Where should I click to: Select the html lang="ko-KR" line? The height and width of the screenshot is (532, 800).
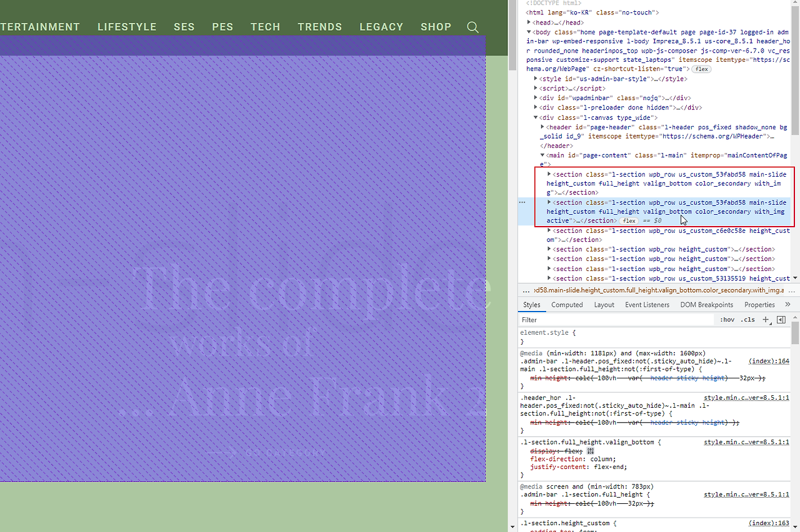(x=592, y=12)
